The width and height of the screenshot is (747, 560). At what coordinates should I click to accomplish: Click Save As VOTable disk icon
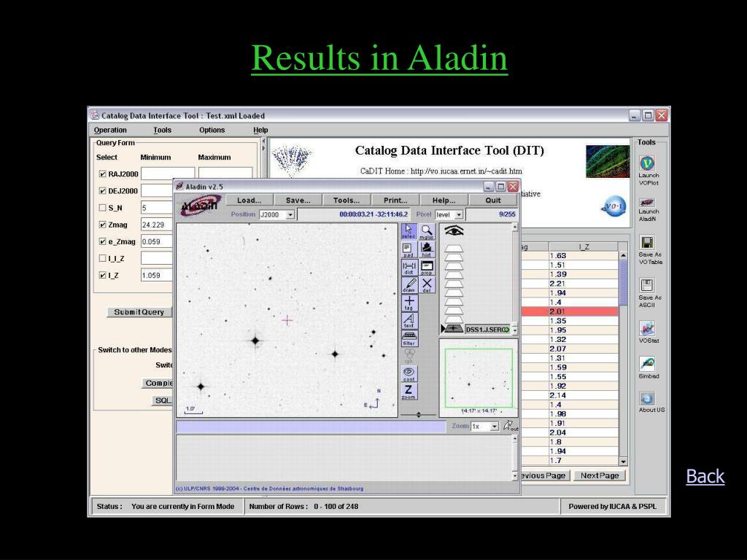[x=647, y=242]
